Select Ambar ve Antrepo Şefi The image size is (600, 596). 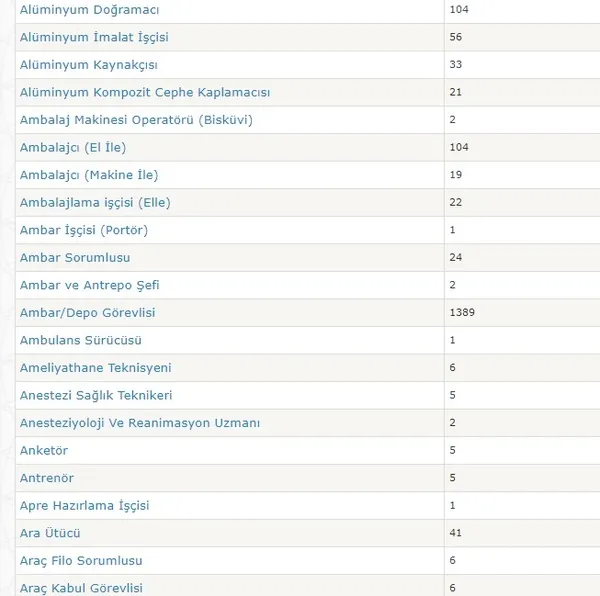click(90, 285)
